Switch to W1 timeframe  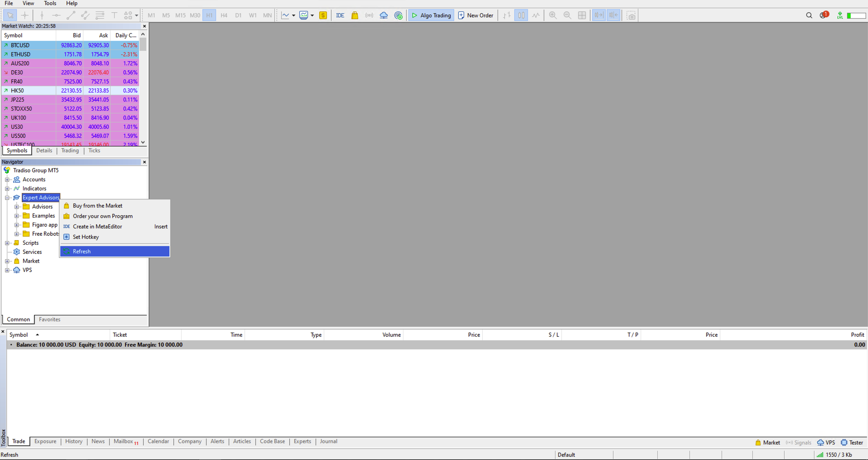(x=253, y=15)
